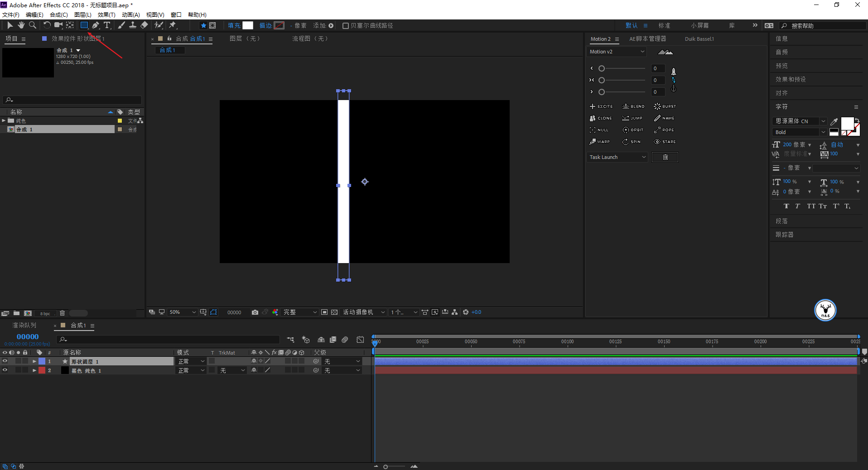Image resolution: width=868 pixels, height=470 pixels.
Task: Click the ROPE tool in Motion panel
Action: [x=664, y=130]
